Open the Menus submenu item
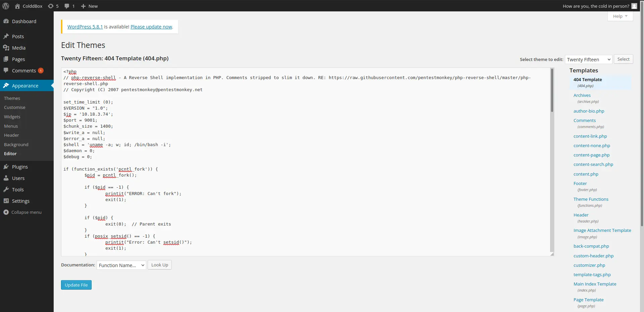This screenshot has width=644, height=312. (x=11, y=126)
